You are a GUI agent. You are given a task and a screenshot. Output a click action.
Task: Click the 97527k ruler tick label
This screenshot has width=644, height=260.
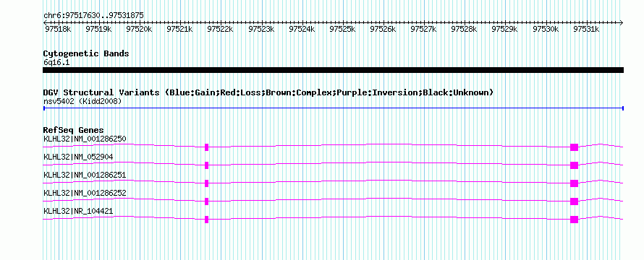424,29
